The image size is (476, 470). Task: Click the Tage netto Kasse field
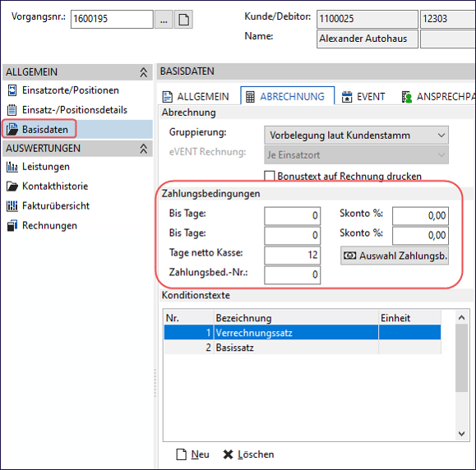293,255
